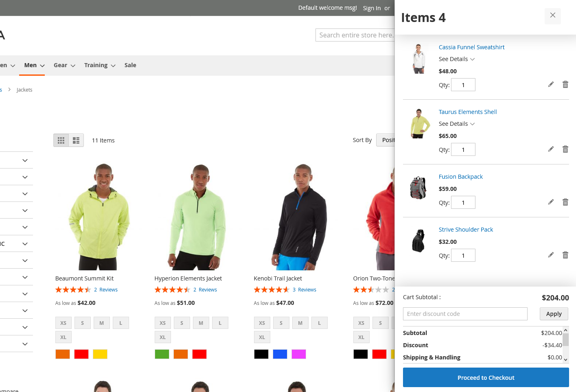Viewport: 576px width, 392px height.
Task: Delete Cassia Funnel Sweatshirt from cart
Action: [x=565, y=85]
